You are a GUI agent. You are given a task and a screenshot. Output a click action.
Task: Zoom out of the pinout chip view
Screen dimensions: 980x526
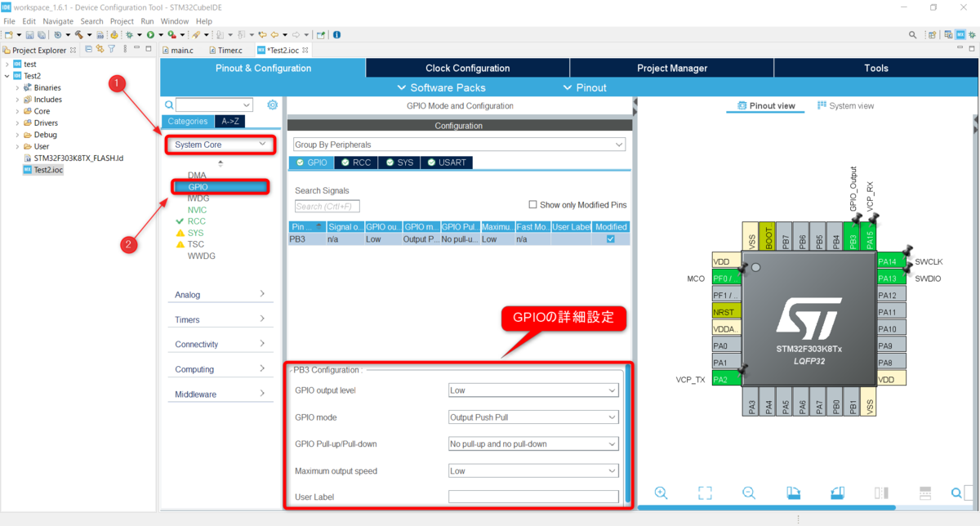point(749,493)
